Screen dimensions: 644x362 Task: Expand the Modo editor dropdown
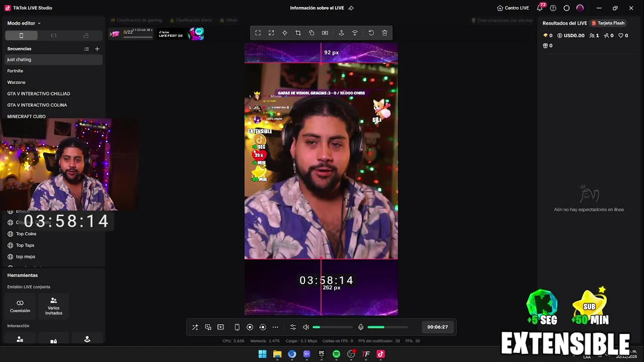[24, 23]
